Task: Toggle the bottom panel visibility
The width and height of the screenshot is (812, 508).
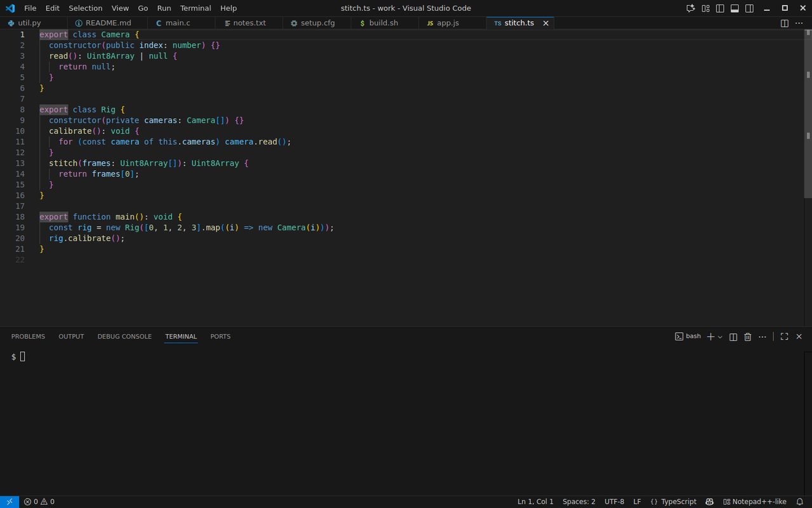Action: (735, 8)
